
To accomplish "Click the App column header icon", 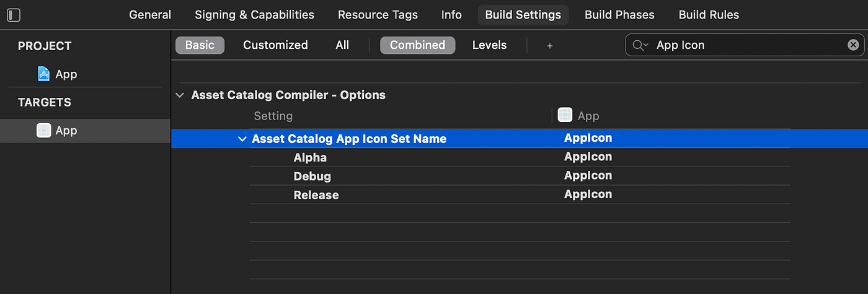I will pyautogui.click(x=565, y=115).
